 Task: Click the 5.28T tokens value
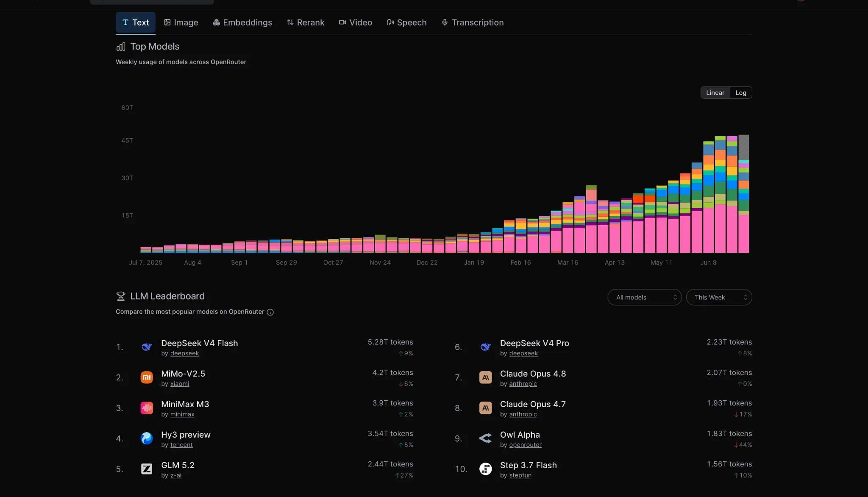(x=390, y=342)
